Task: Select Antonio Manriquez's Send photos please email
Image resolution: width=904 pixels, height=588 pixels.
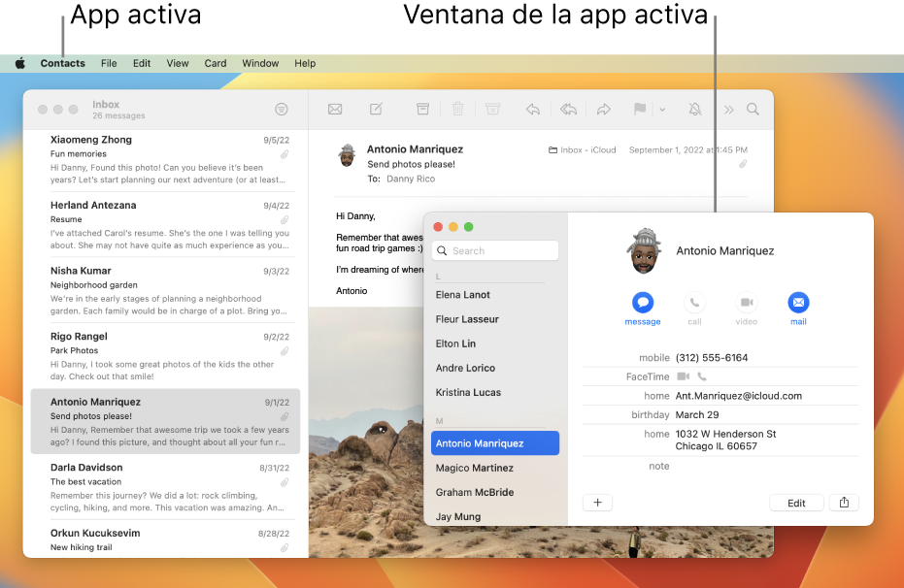Action: coord(165,421)
